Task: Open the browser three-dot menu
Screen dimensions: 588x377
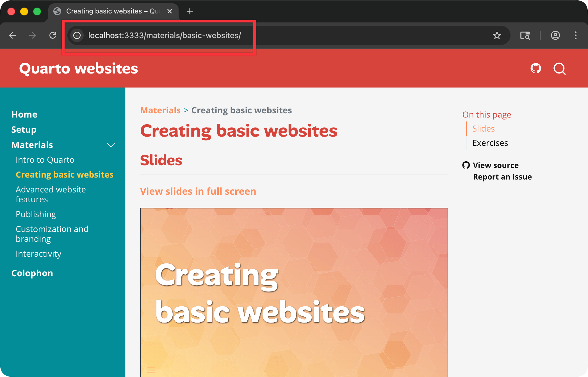Action: [575, 35]
